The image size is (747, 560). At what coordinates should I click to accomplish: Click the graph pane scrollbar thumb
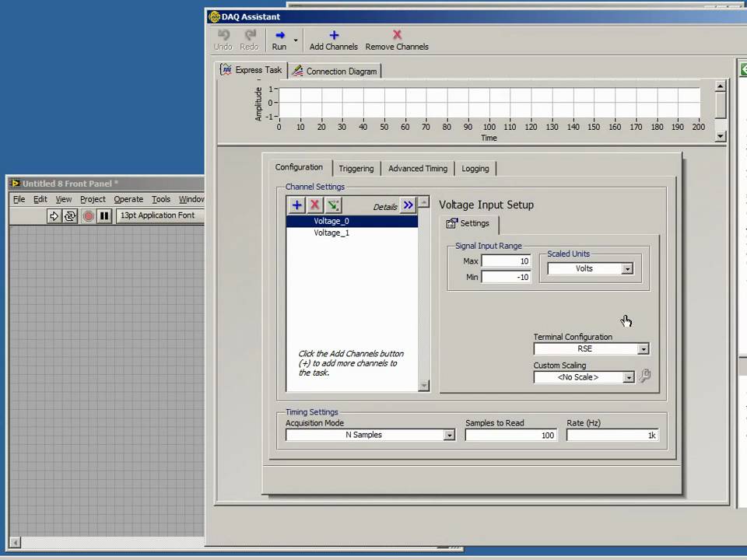[x=721, y=105]
